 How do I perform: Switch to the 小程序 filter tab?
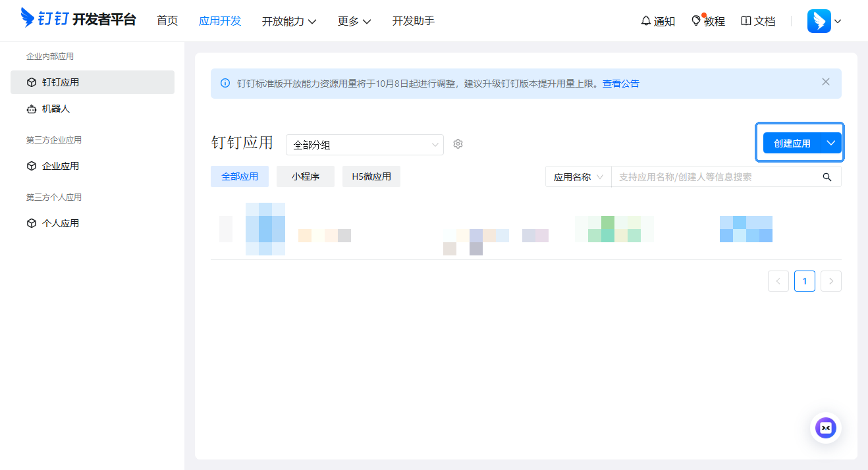306,176
